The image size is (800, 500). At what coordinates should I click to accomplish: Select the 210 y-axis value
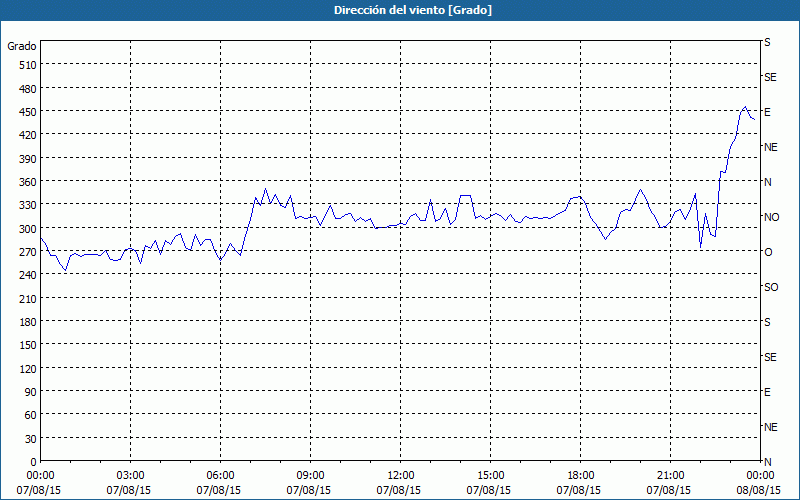(29, 298)
